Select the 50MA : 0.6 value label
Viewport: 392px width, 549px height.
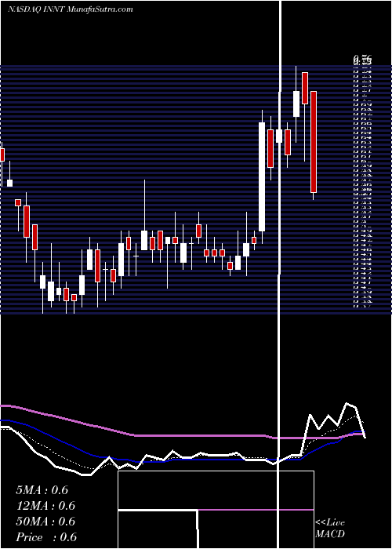pos(45,522)
